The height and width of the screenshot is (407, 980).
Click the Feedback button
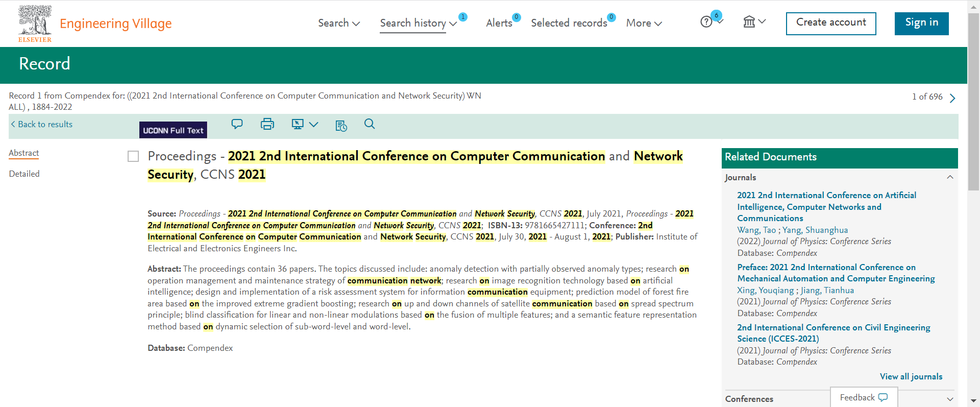click(864, 397)
